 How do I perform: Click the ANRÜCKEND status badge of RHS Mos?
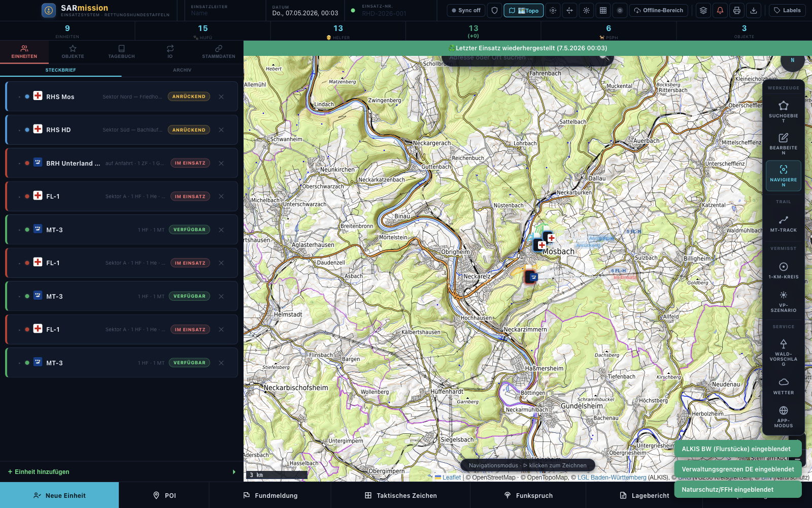[x=189, y=97]
